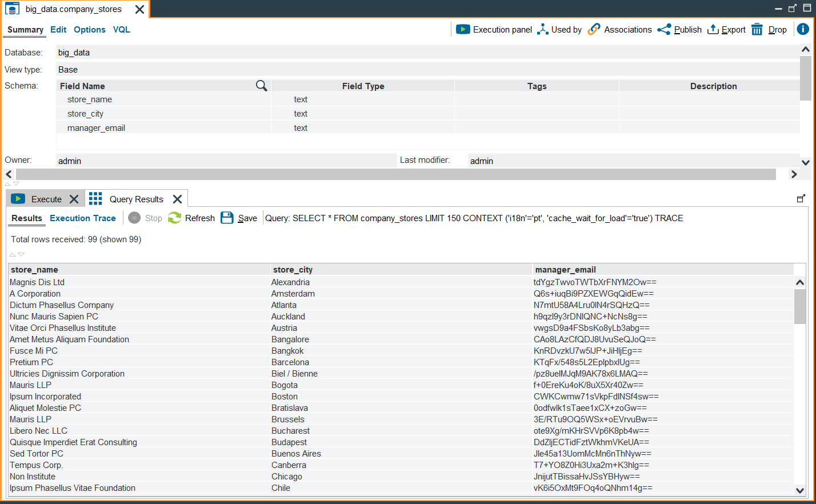Select Dictum Phasellus Company row

(x=401, y=305)
